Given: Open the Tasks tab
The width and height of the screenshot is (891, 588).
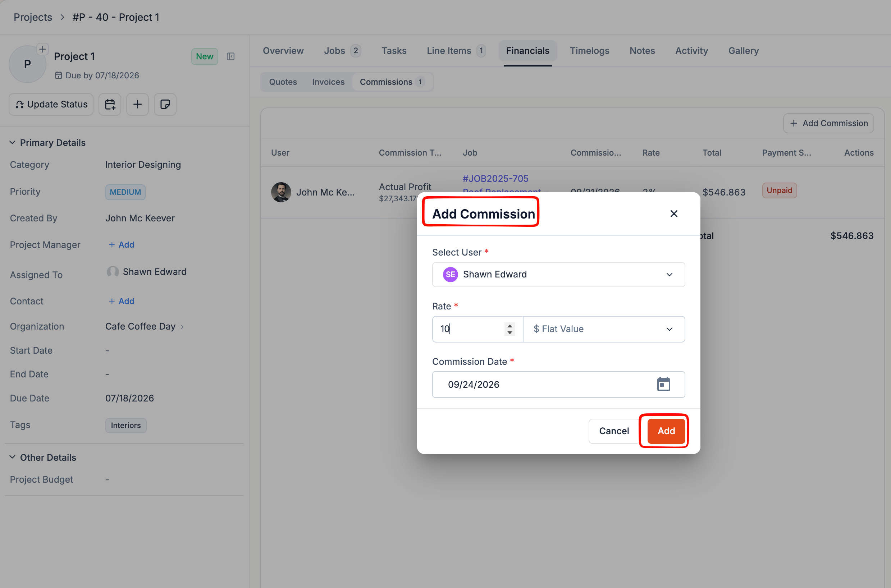Looking at the screenshot, I should click(x=394, y=51).
